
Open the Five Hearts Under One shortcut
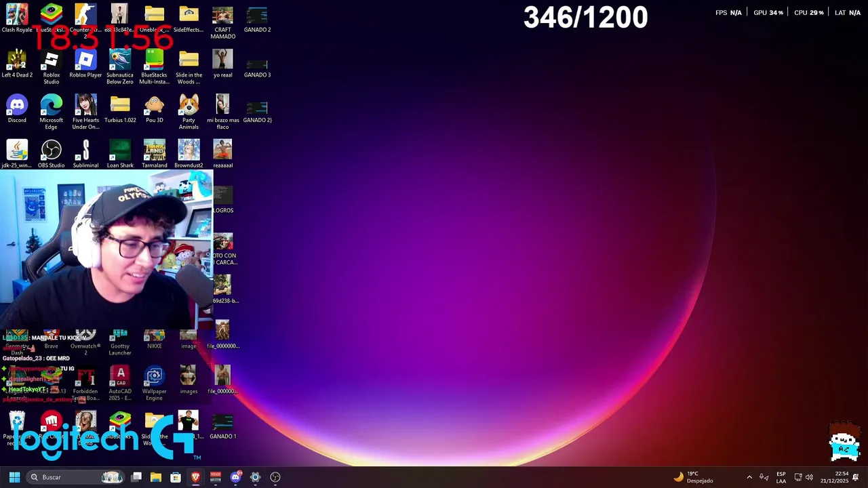pyautogui.click(x=85, y=112)
